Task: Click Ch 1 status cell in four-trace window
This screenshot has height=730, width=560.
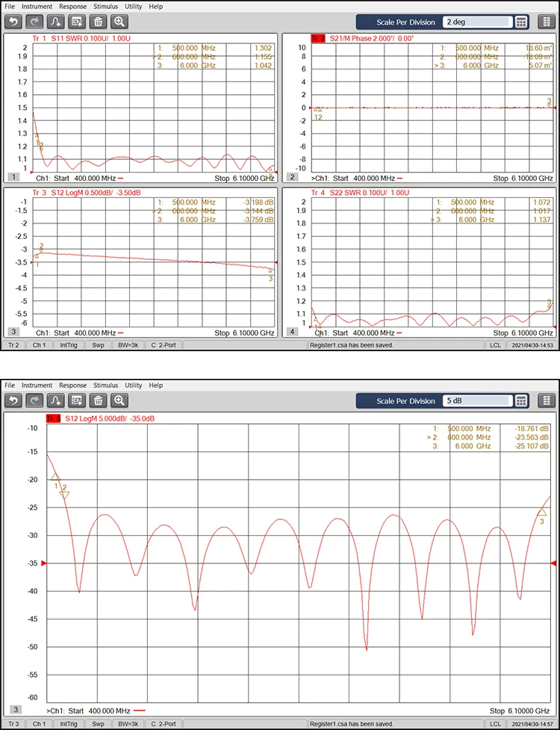Action: [39, 345]
